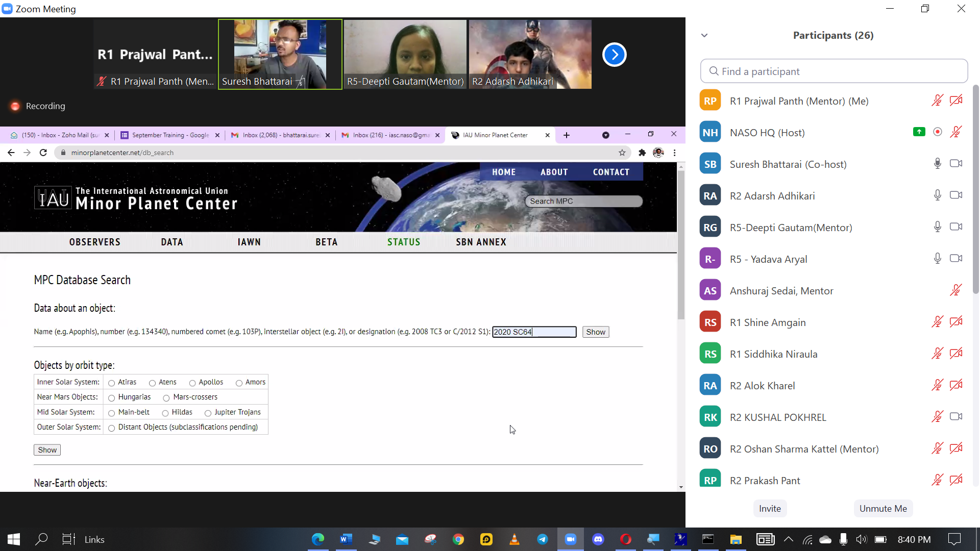
Task: Collapse the Participants panel chevron
Action: (704, 35)
